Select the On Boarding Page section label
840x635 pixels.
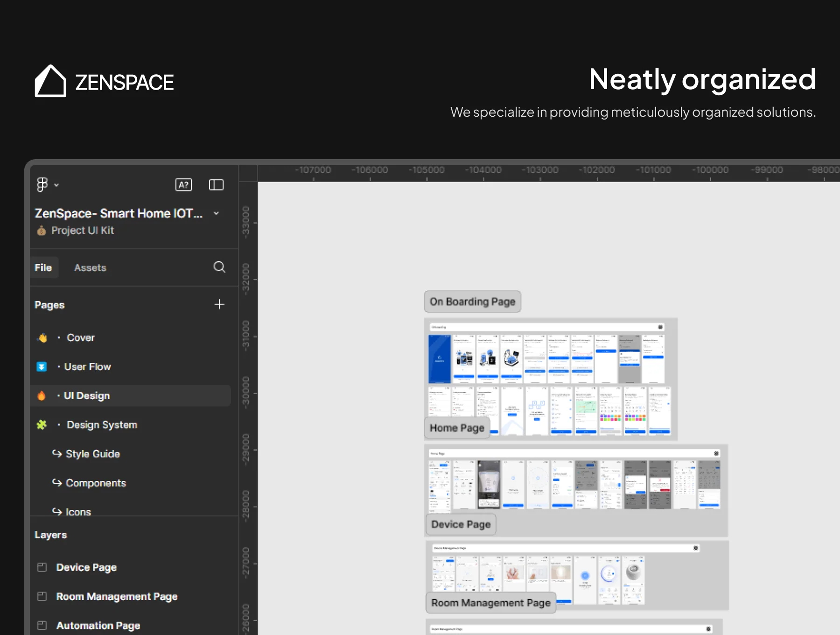(472, 302)
